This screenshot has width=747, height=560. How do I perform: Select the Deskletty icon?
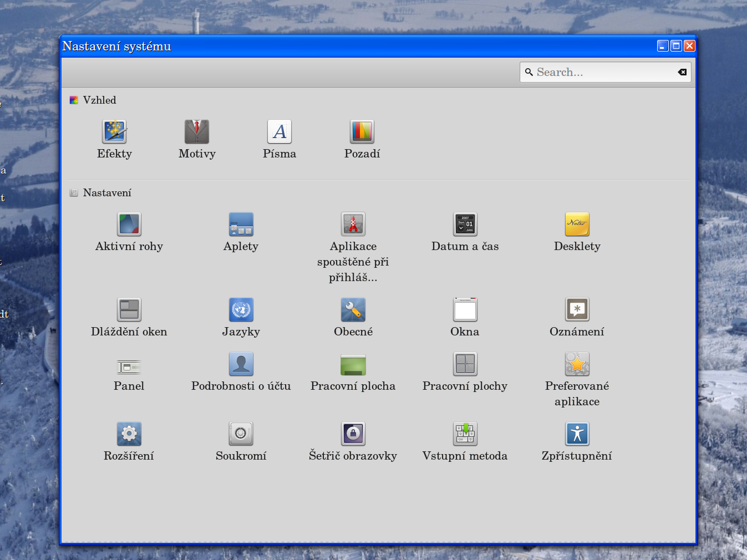(577, 225)
